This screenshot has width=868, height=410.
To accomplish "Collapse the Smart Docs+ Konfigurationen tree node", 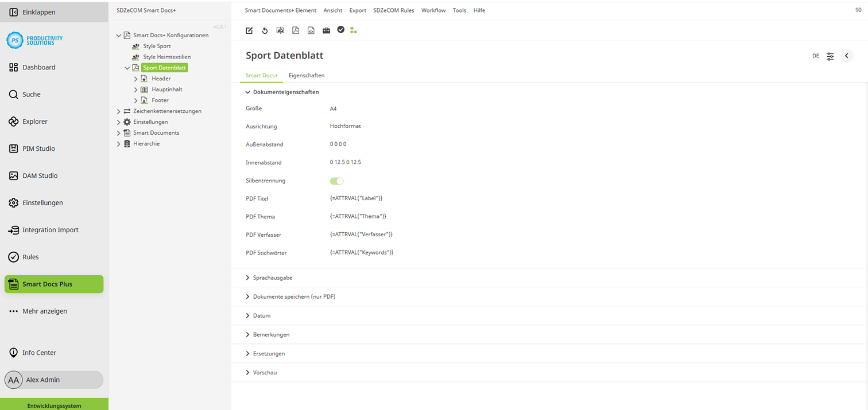I will [x=119, y=36].
